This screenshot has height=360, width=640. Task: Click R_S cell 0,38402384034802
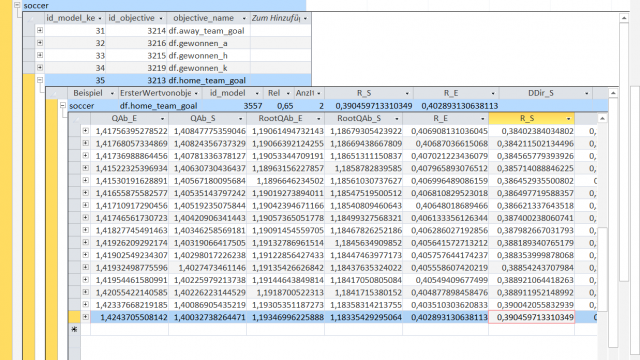[x=532, y=131]
